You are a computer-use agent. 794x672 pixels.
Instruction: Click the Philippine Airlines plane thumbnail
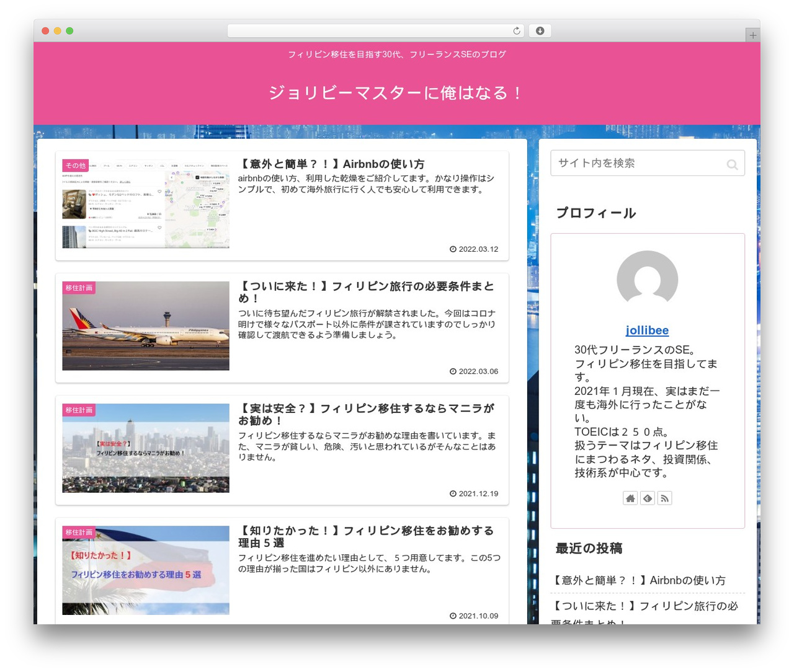(x=146, y=326)
